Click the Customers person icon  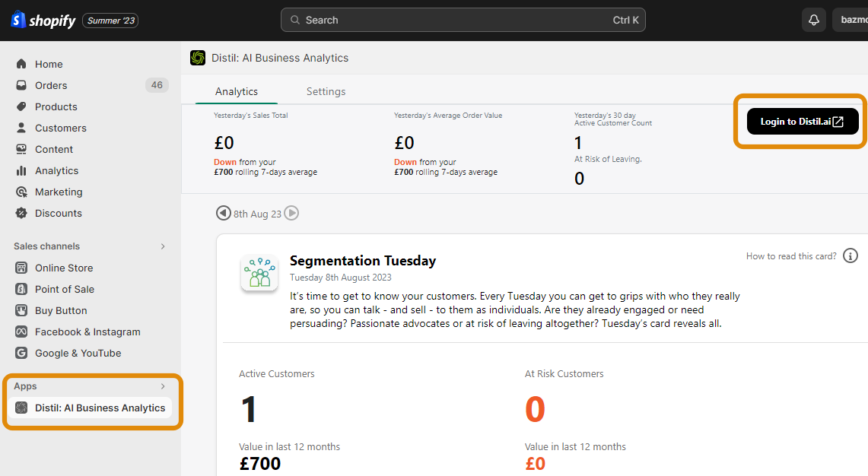click(21, 128)
